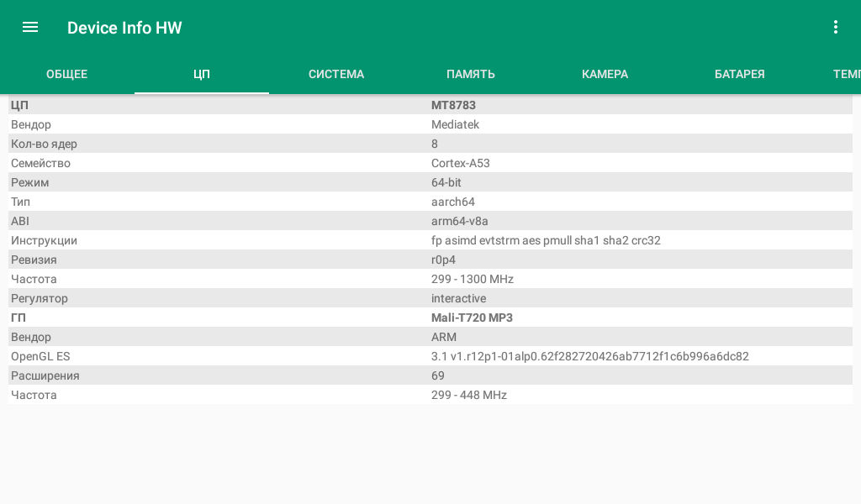Select the Кол-во ядер label
This screenshot has height=504, width=861.
(x=44, y=144)
